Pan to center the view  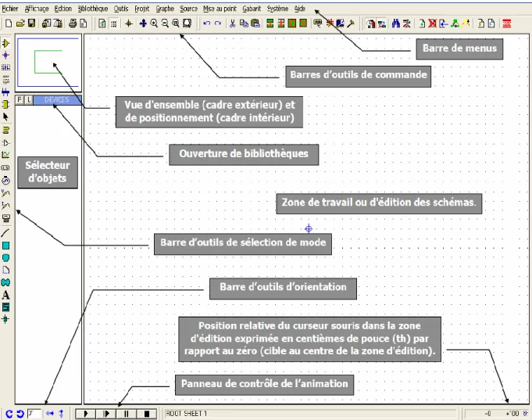tap(143, 23)
